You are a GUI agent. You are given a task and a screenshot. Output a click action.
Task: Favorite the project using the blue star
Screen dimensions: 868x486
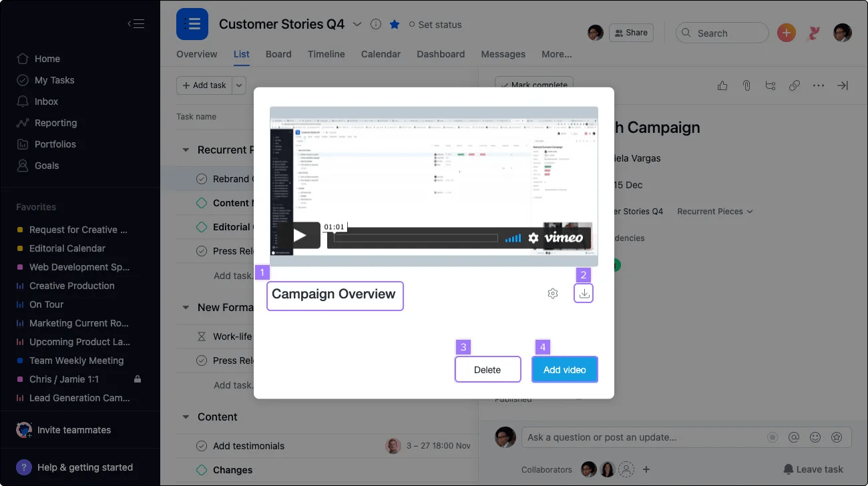[x=395, y=25]
